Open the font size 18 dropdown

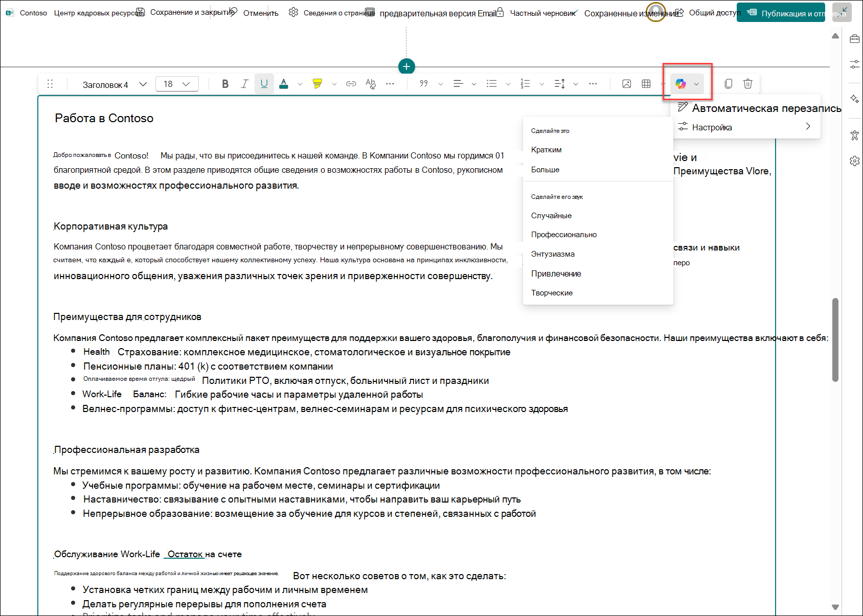tap(177, 84)
